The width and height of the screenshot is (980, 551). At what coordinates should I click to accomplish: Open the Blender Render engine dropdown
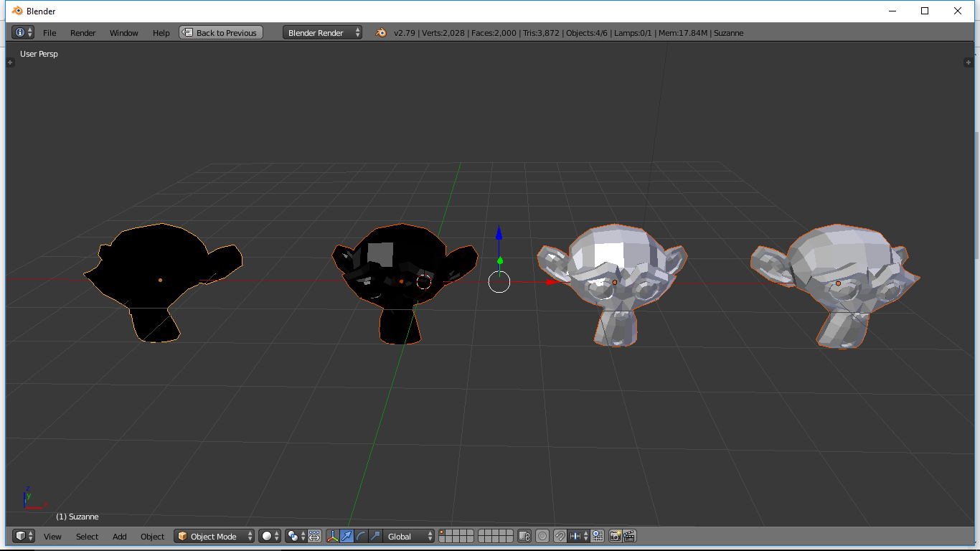322,32
